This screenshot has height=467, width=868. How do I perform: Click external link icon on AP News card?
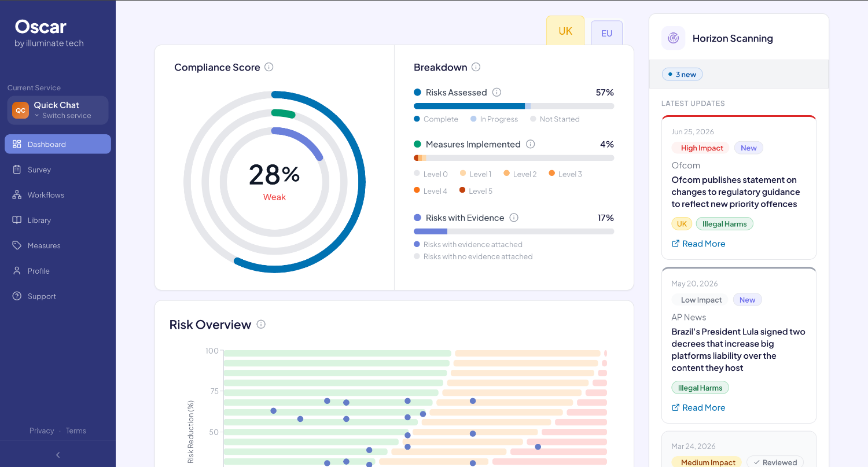click(675, 407)
